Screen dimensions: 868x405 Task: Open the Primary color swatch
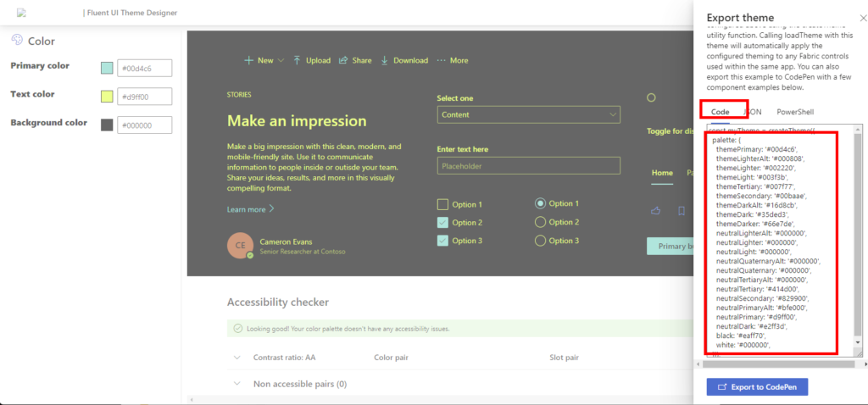(x=107, y=68)
